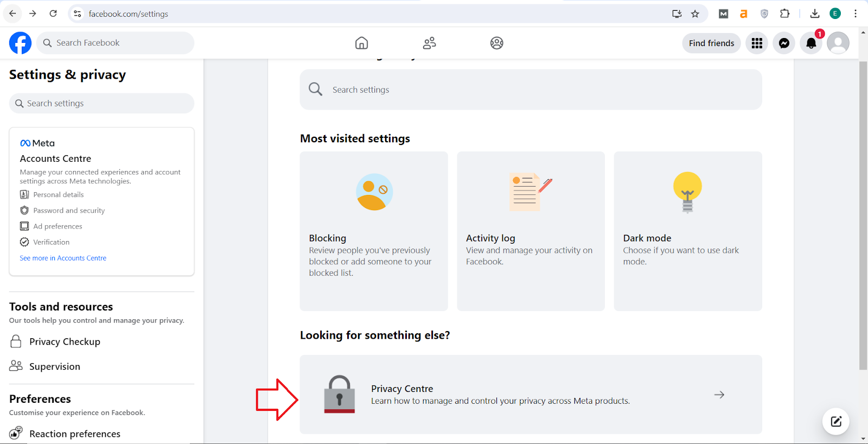Open the Groups icon in top navigation
868x444 pixels.
(x=496, y=43)
